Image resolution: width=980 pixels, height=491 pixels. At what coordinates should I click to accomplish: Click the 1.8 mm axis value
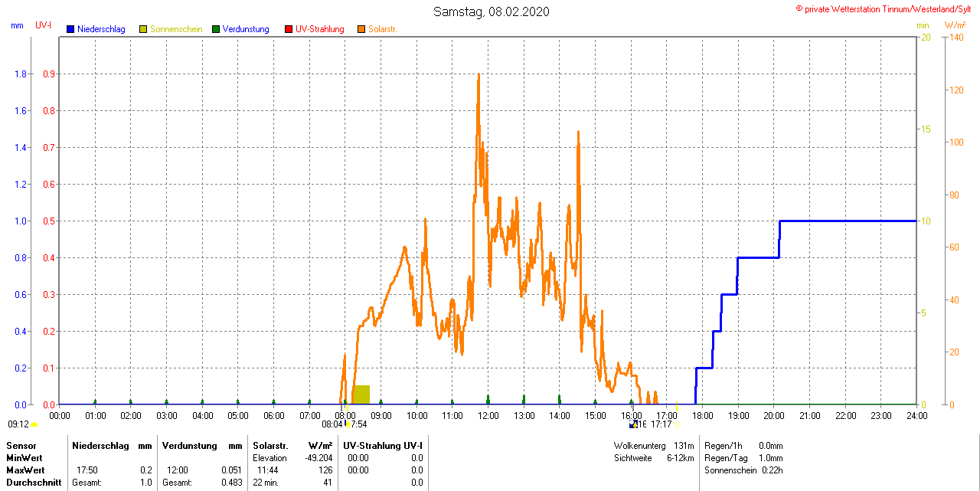21,74
